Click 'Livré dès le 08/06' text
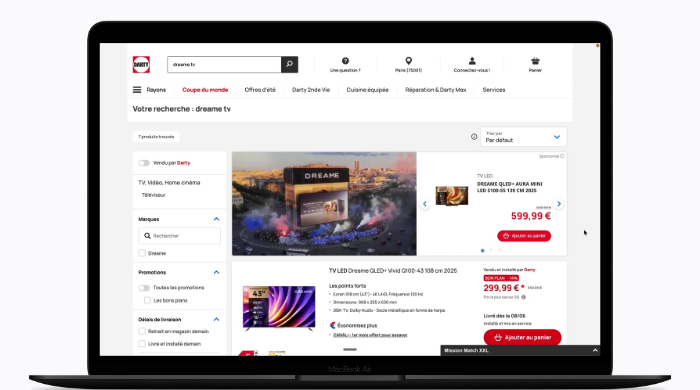The image size is (700, 390). point(504,316)
